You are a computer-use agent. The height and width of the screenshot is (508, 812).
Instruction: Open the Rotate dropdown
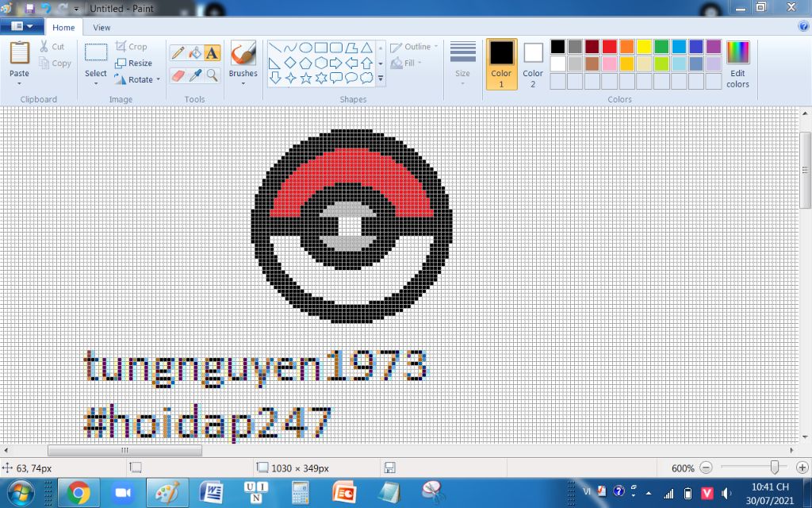click(137, 80)
